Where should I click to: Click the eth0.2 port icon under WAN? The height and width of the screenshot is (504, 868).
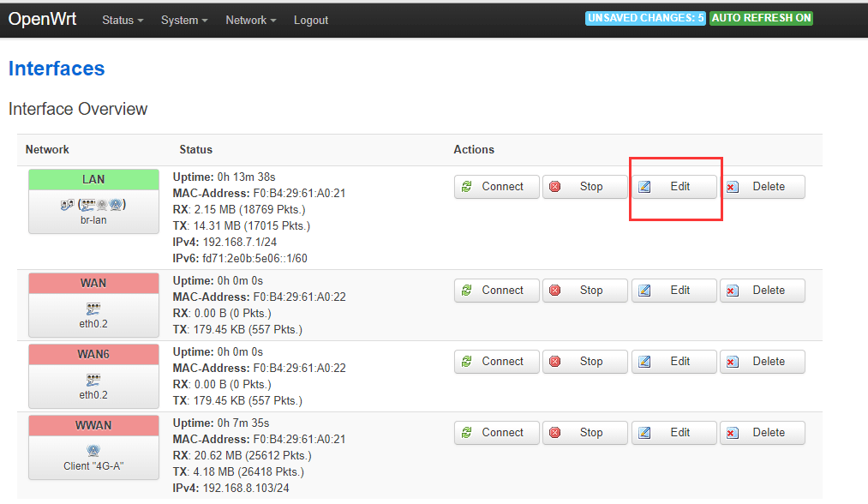point(93,309)
